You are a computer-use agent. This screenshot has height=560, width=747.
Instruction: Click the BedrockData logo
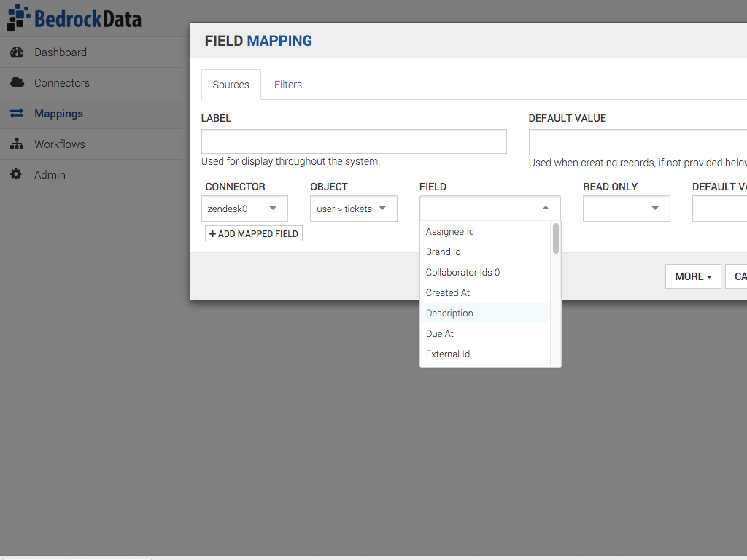click(74, 17)
